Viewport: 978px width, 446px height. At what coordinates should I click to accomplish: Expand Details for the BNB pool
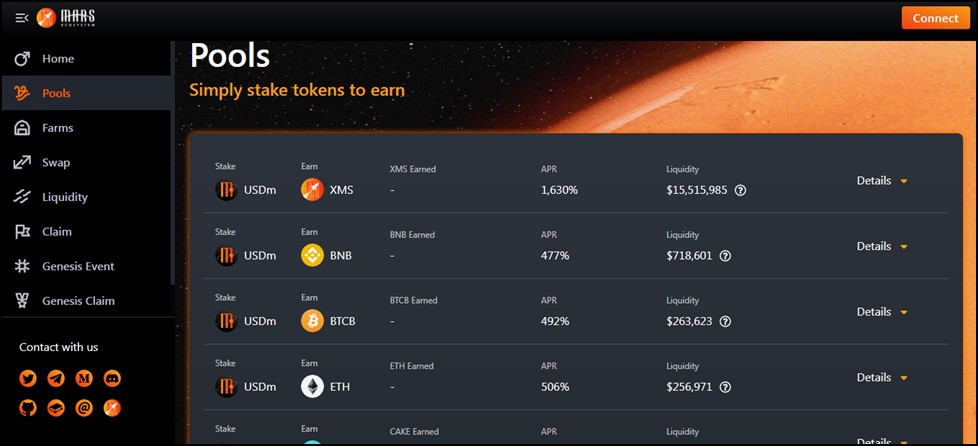(882, 246)
